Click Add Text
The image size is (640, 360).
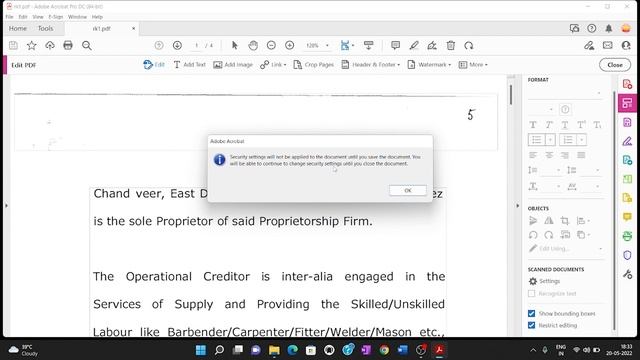coord(189,64)
